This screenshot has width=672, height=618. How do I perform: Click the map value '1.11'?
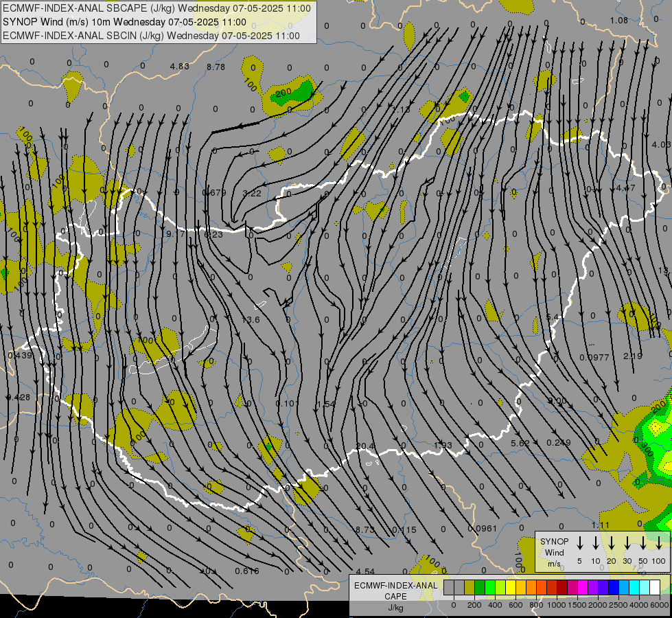601,525
